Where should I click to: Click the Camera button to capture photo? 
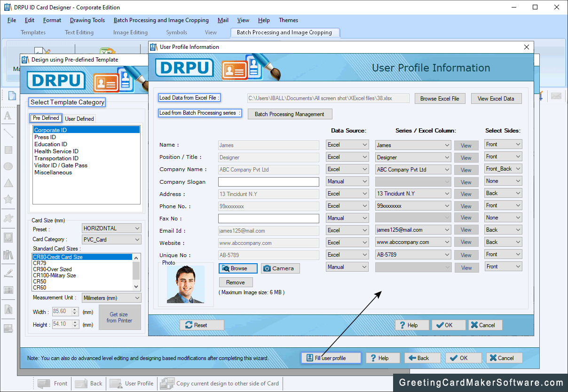coord(280,268)
